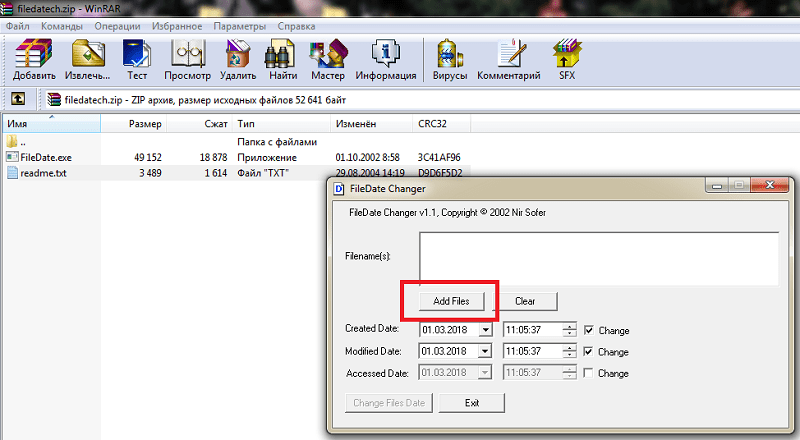Click inside the Filename(s) list box
800x440 pixels.
click(x=599, y=259)
